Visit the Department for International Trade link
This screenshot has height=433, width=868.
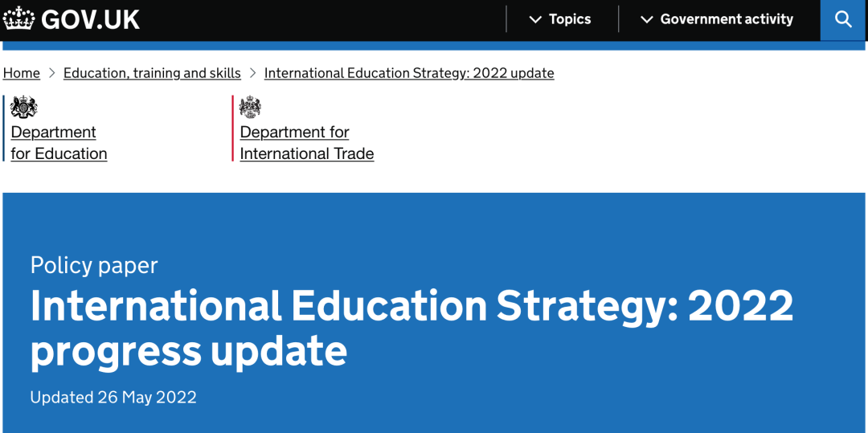coord(306,143)
